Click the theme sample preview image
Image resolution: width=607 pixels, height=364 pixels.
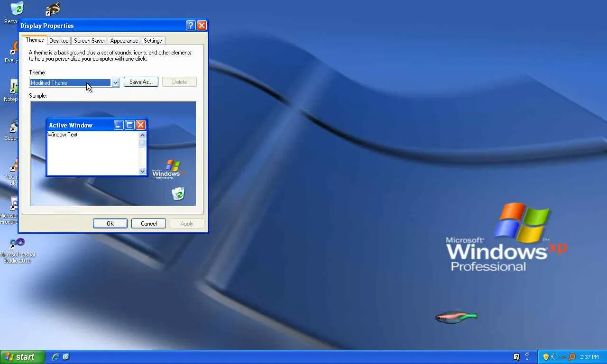click(113, 154)
